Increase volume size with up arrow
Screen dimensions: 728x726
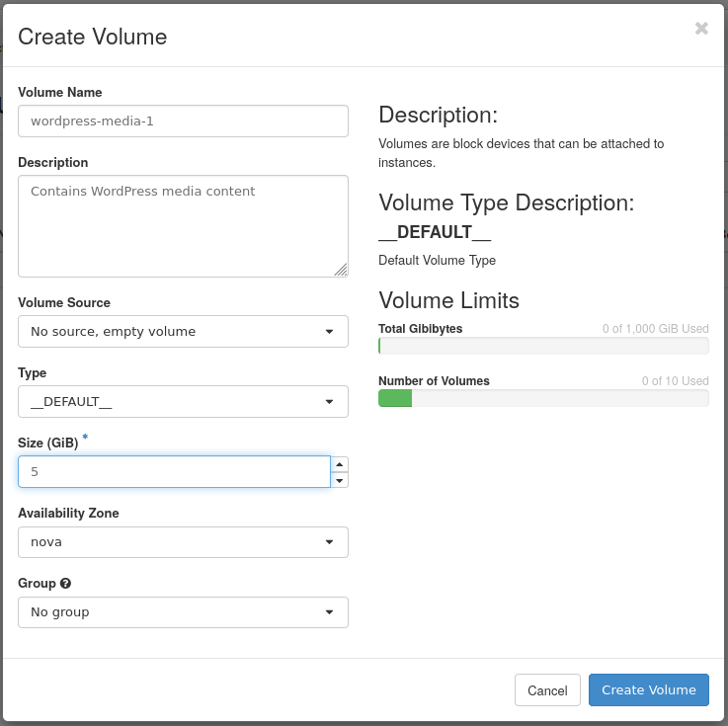(339, 463)
